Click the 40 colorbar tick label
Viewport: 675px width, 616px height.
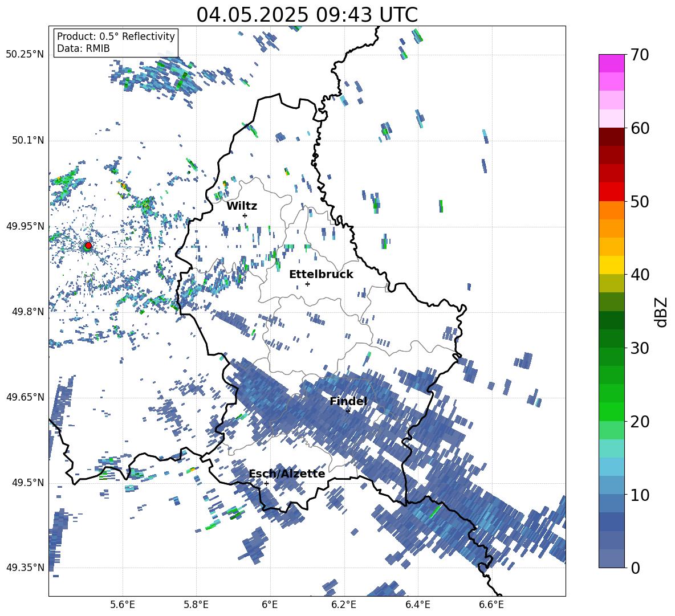point(640,275)
